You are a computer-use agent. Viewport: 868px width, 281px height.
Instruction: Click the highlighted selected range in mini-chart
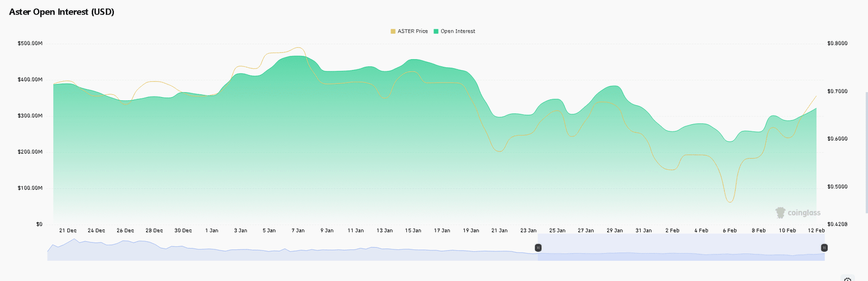681,247
